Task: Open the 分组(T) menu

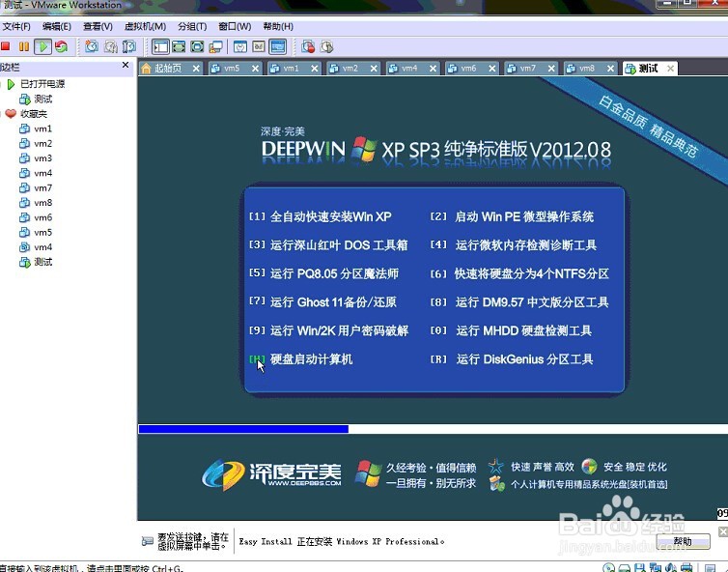Action: point(192,26)
